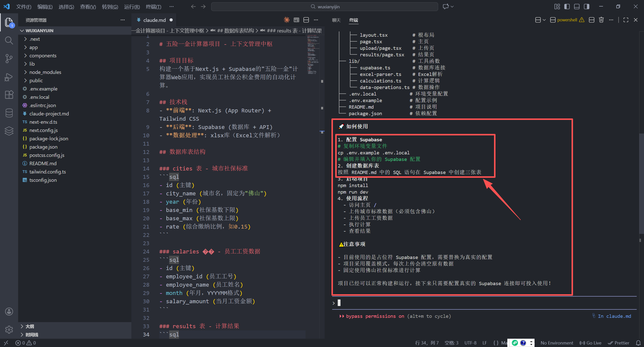Click No Environment in status bar

[557, 343]
